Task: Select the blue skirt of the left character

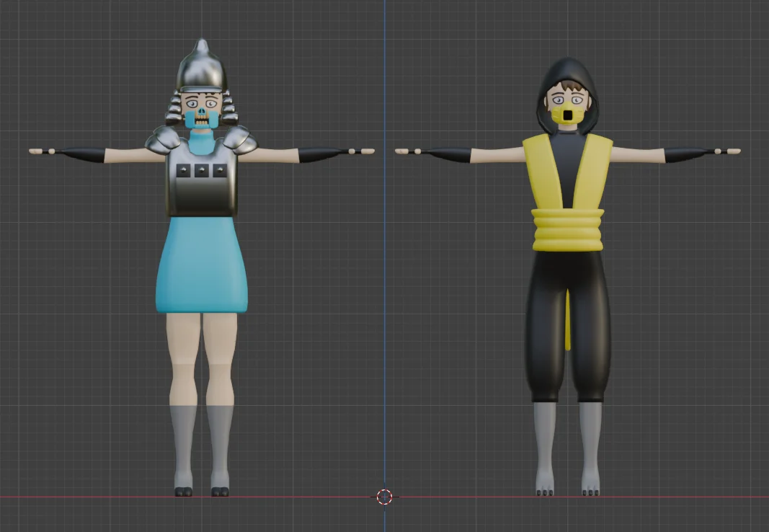Action: coord(202,265)
